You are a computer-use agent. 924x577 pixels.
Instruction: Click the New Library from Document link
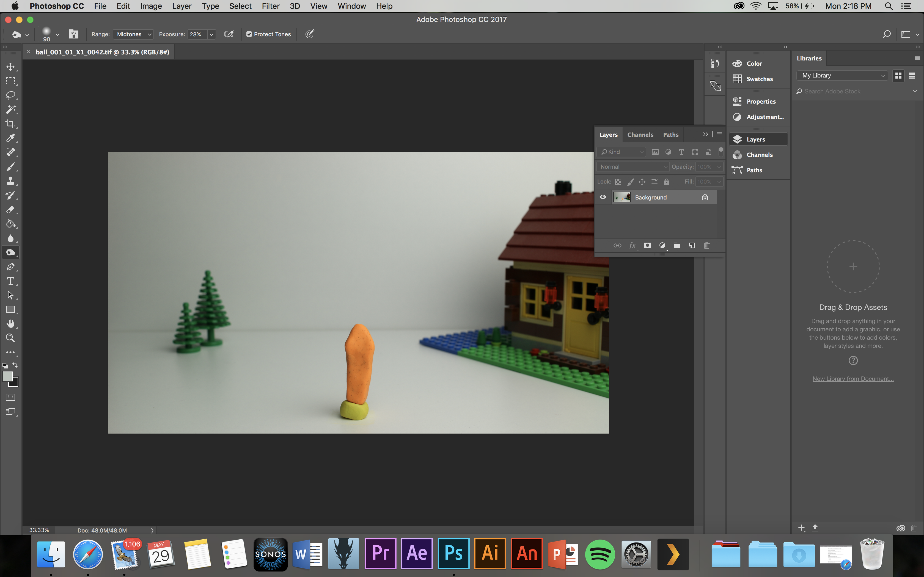853,379
